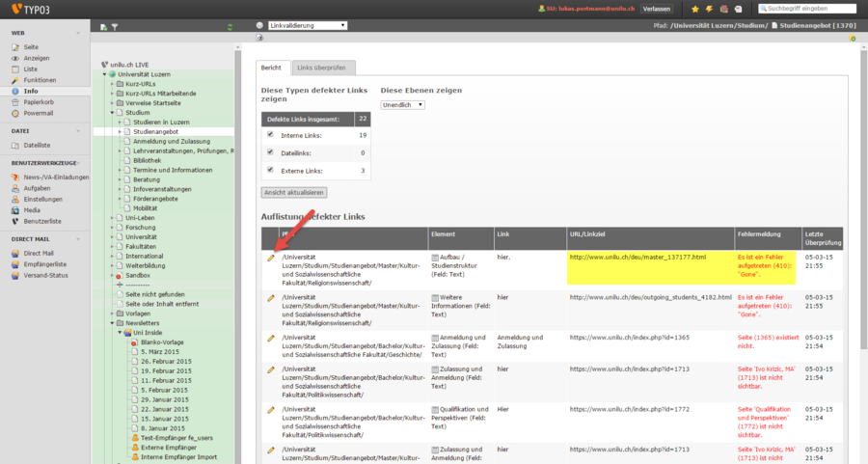Screen dimensions: 868x464
Task: Open the Media module
Action: pos(32,210)
